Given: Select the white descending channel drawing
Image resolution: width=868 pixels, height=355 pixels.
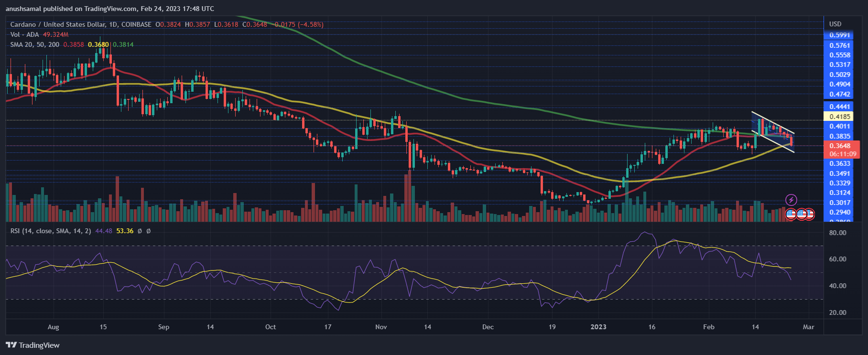Looking at the screenshot, I should point(773,132).
